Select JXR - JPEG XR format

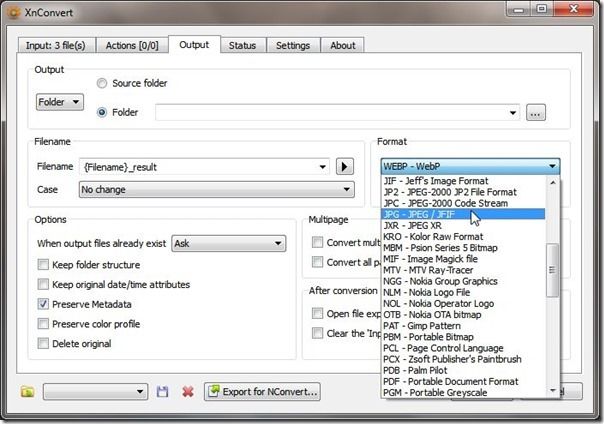[x=463, y=225]
